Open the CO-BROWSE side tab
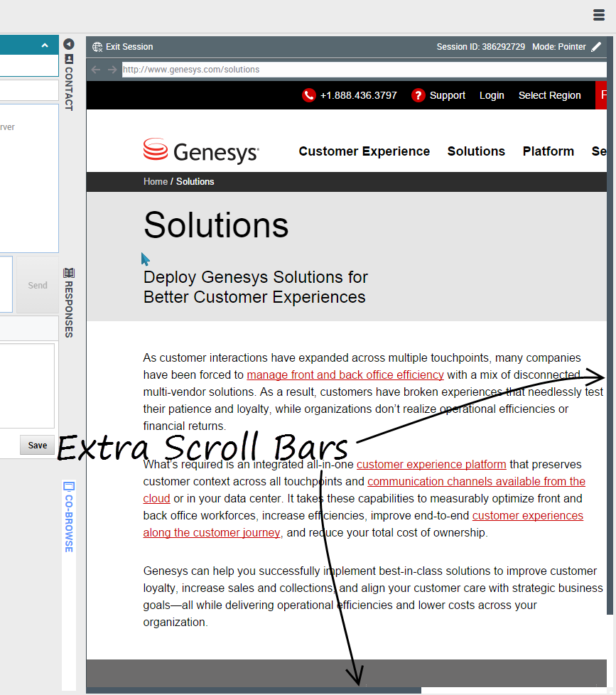Screen dimensions: 616x695 (69, 517)
